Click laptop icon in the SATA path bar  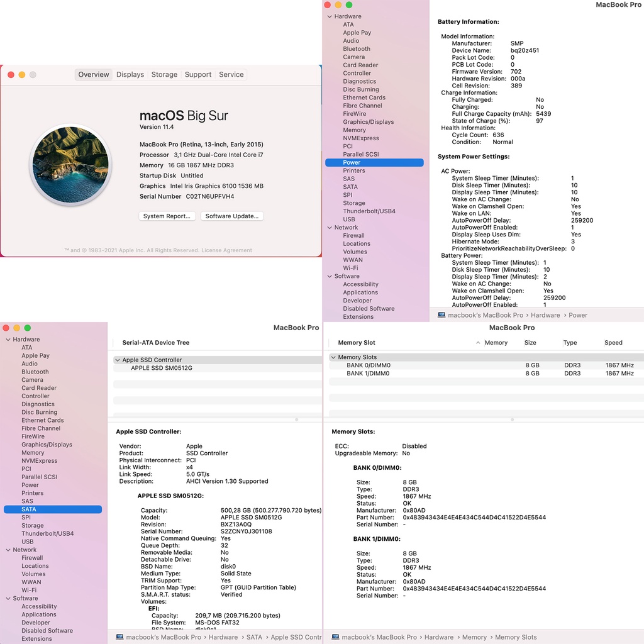tap(119, 637)
